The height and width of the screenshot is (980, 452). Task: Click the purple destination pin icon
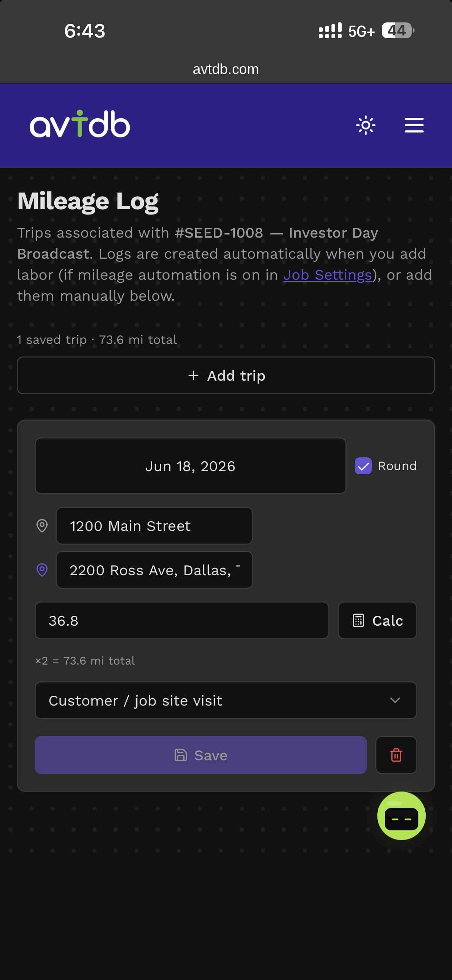point(42,570)
